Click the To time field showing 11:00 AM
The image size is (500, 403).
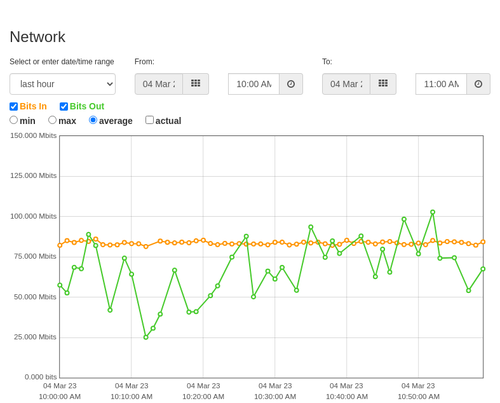pyautogui.click(x=441, y=84)
